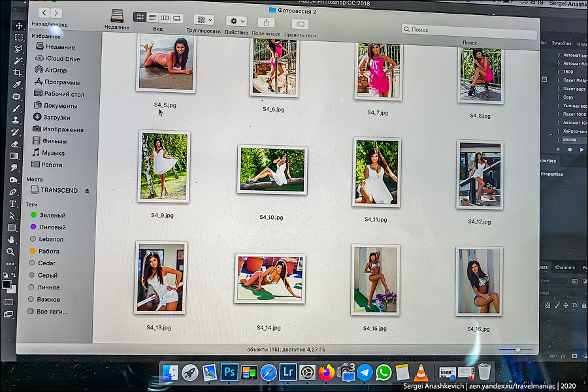Filter by the Зеленый tag
Image resolution: width=588 pixels, height=392 pixels.
tap(48, 216)
